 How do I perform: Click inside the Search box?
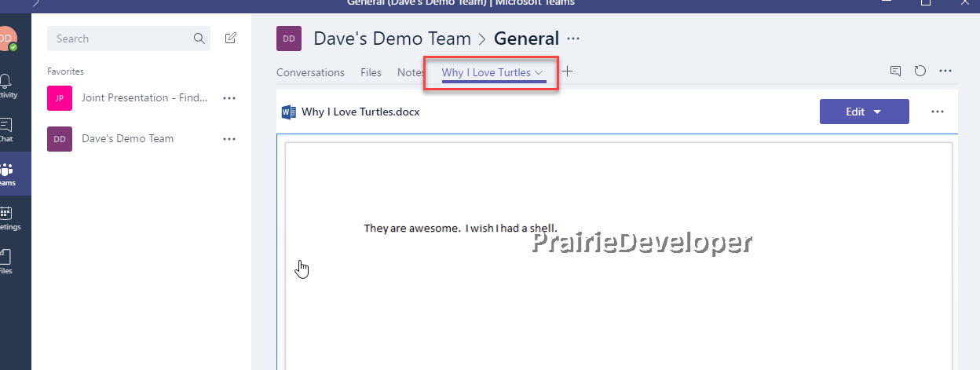tap(130, 38)
